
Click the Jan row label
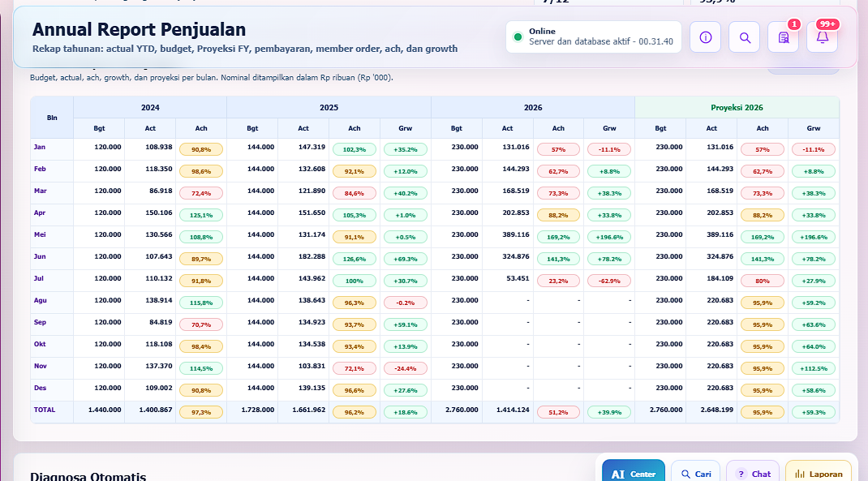(x=40, y=147)
